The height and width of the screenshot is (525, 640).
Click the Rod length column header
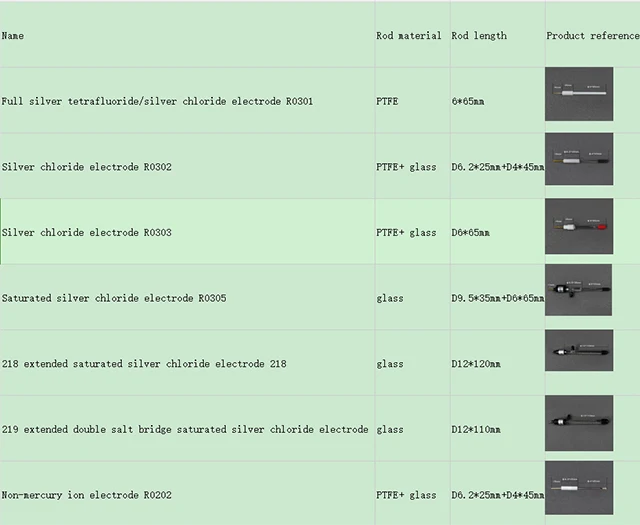pyautogui.click(x=479, y=36)
